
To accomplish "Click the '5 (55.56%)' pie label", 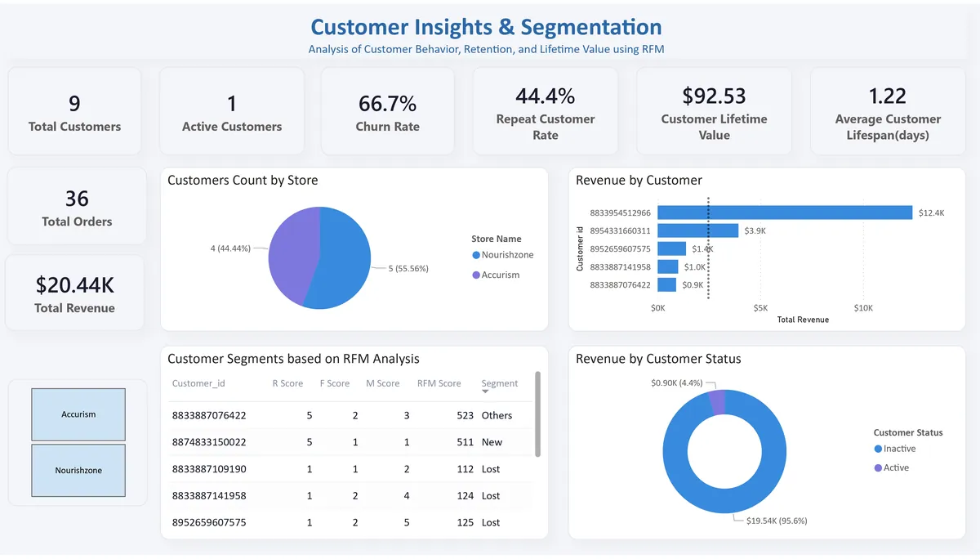I will coord(408,268).
